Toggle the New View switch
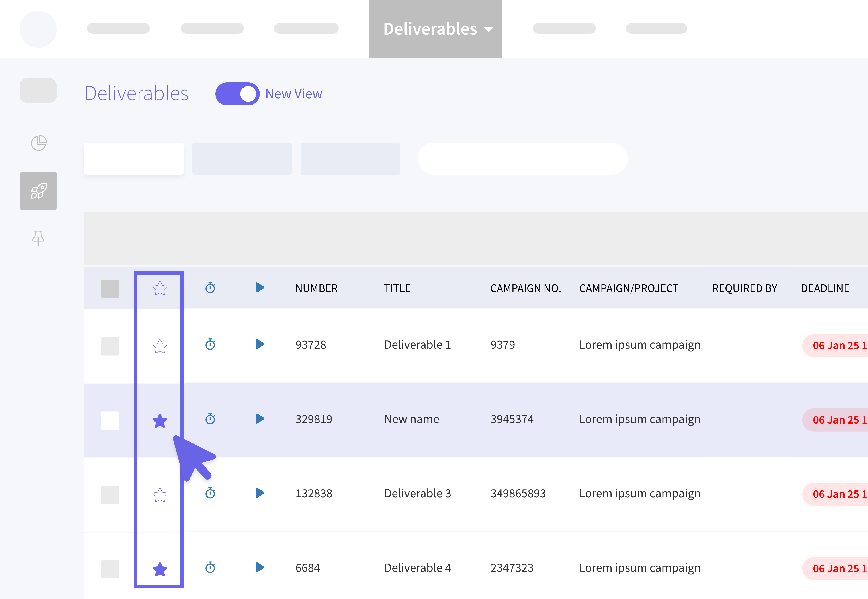This screenshot has width=868, height=599. 237,94
